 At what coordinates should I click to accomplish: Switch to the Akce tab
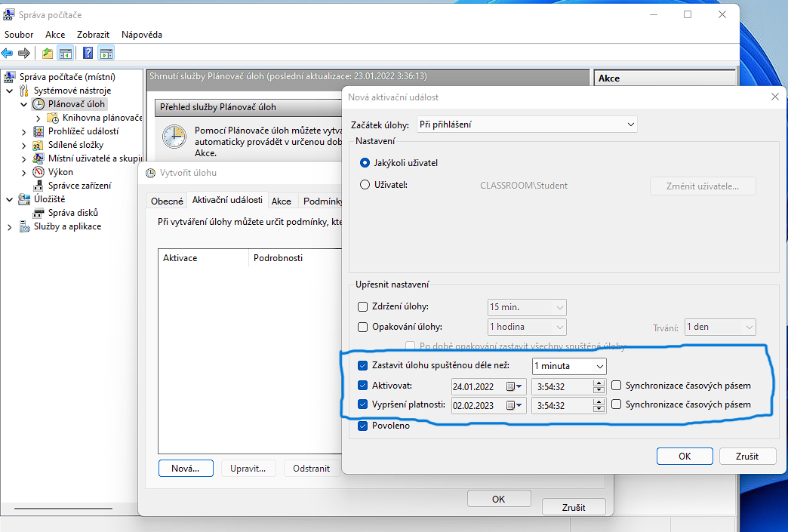282,201
